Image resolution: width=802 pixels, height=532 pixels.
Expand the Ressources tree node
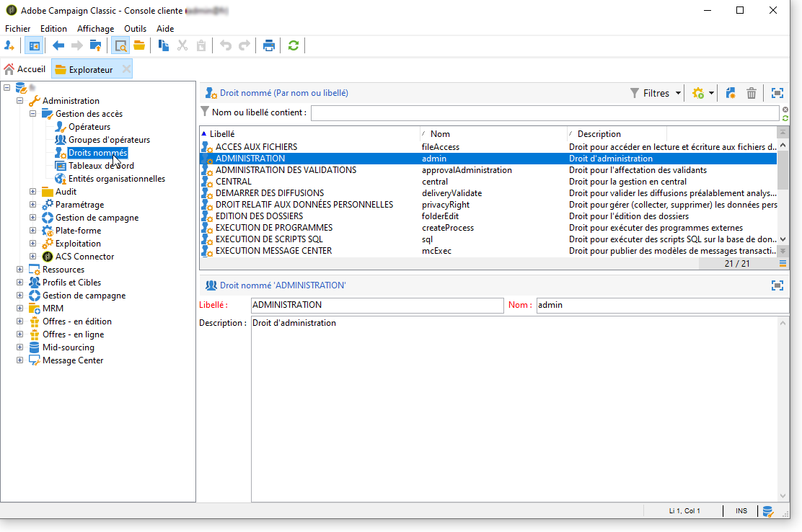20,270
